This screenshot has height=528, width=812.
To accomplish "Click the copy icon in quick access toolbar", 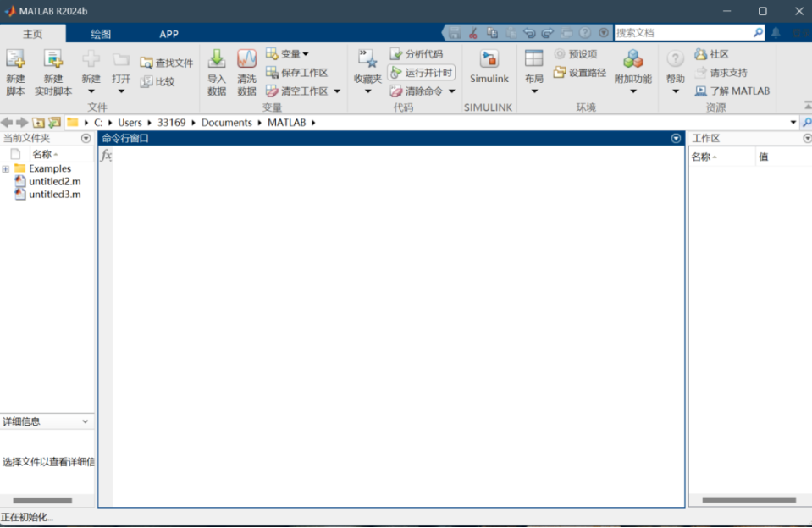I will point(492,33).
